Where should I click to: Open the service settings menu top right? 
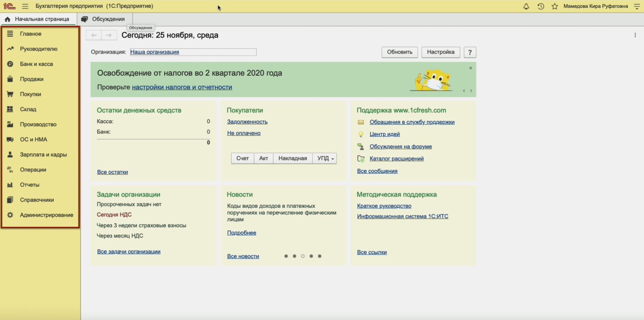(x=637, y=6)
